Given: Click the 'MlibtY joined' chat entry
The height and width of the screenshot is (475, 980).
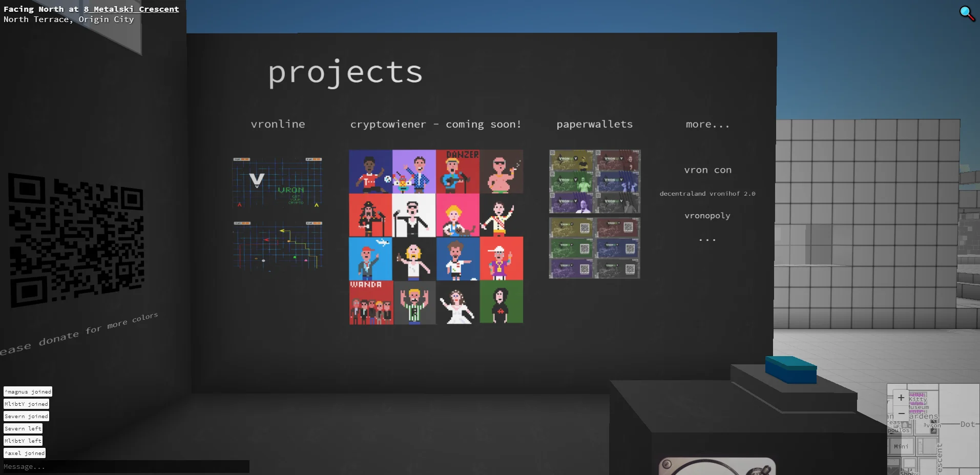Looking at the screenshot, I should point(26,404).
